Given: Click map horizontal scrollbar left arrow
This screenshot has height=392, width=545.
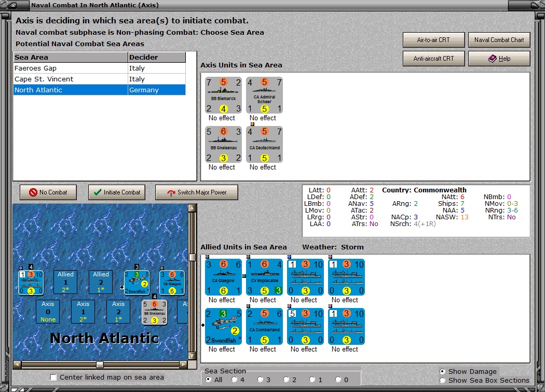Looking at the screenshot, I should tap(17, 364).
